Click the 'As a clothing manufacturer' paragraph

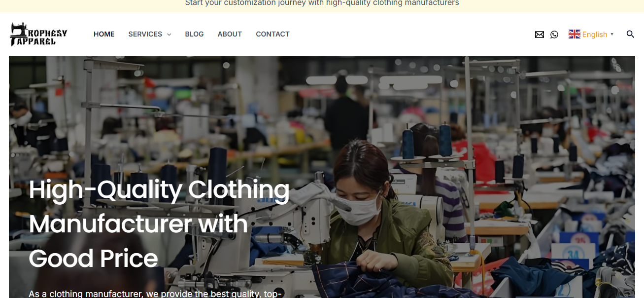pos(155,294)
